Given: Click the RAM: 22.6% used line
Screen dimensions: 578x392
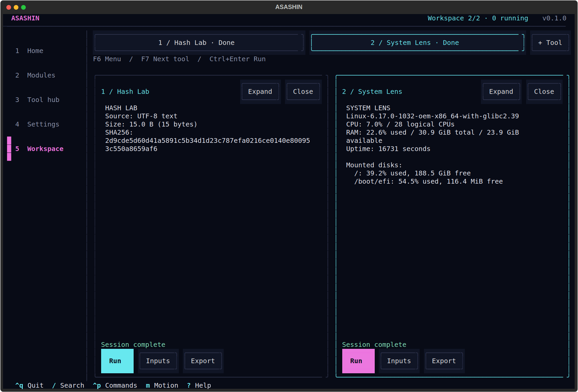Looking at the screenshot, I should tap(432, 136).
